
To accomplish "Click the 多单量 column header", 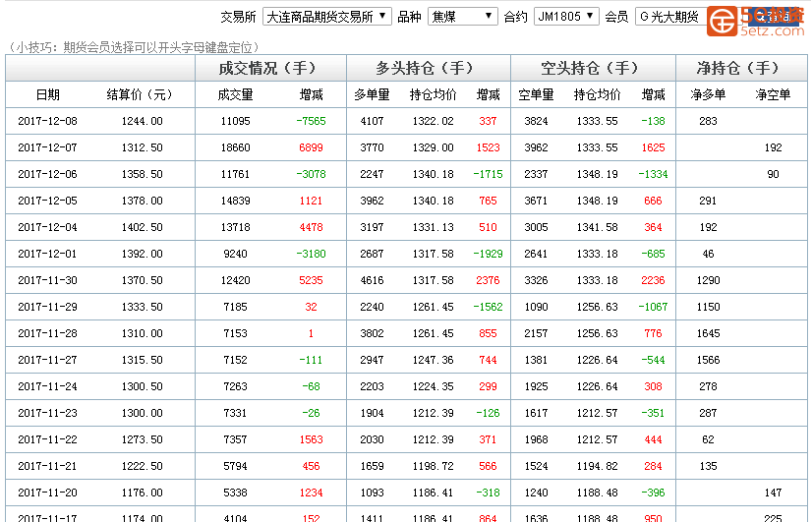I will coord(372,94).
